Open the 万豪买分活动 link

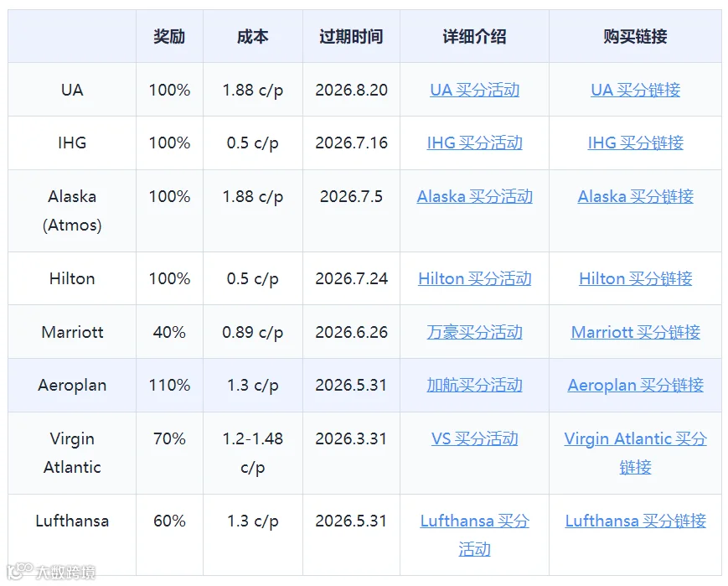[474, 332]
